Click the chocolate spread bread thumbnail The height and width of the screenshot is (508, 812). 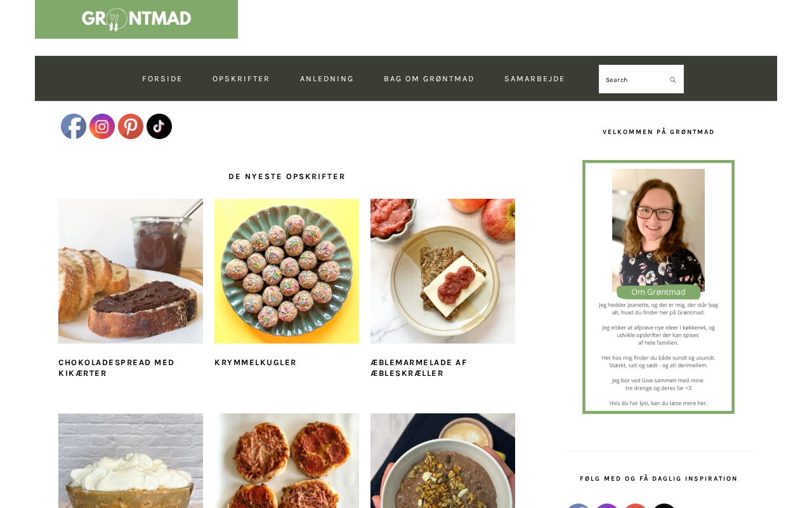point(131,271)
